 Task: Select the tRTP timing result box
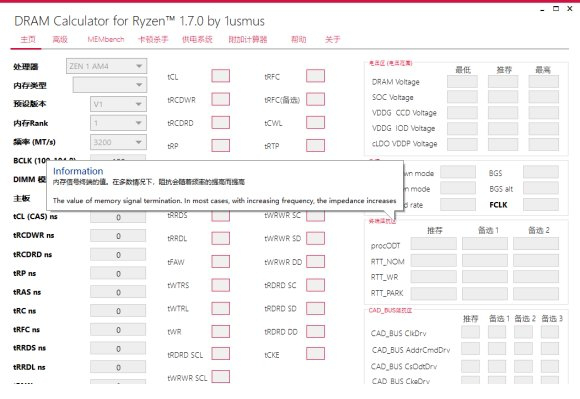[x=316, y=145]
